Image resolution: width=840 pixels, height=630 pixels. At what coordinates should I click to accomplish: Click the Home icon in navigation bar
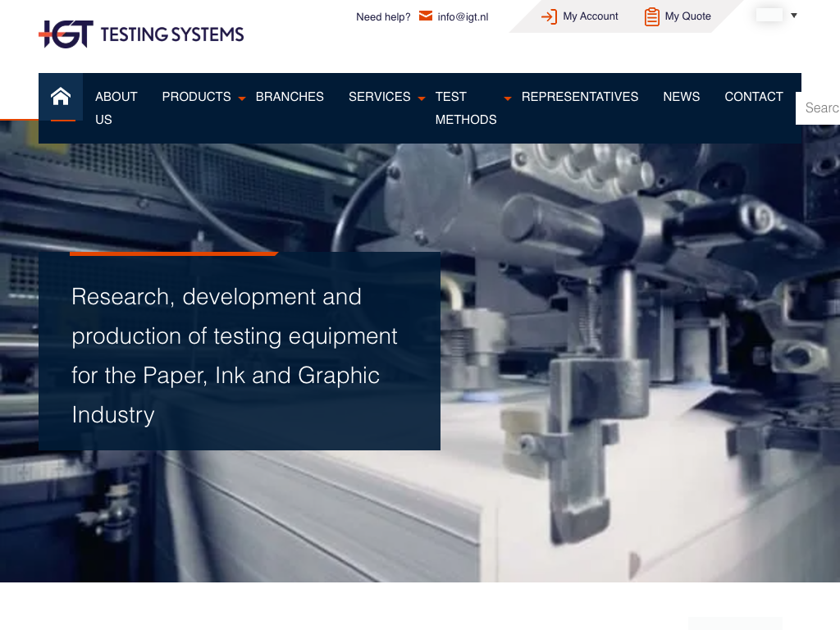(x=61, y=97)
